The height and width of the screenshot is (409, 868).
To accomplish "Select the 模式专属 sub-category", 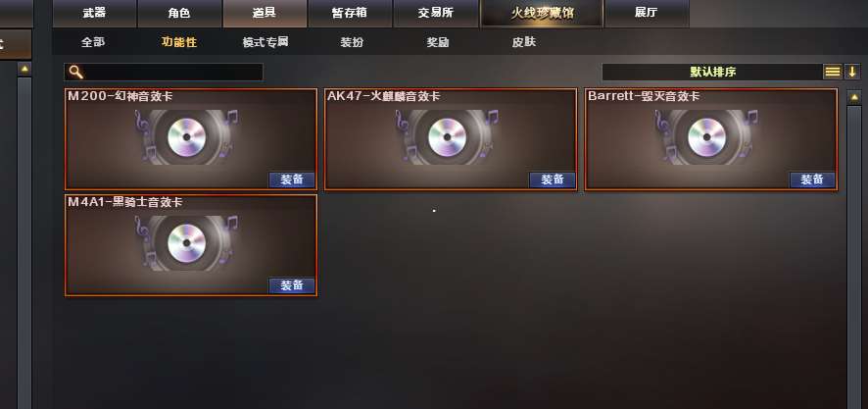I will coord(265,42).
